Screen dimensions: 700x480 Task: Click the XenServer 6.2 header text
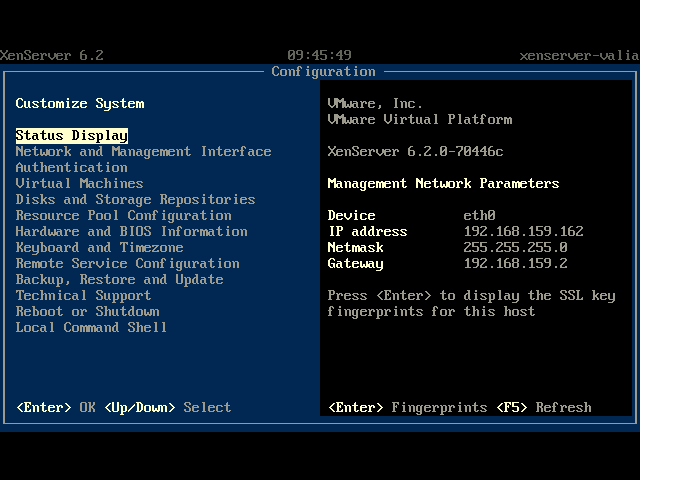52,55
